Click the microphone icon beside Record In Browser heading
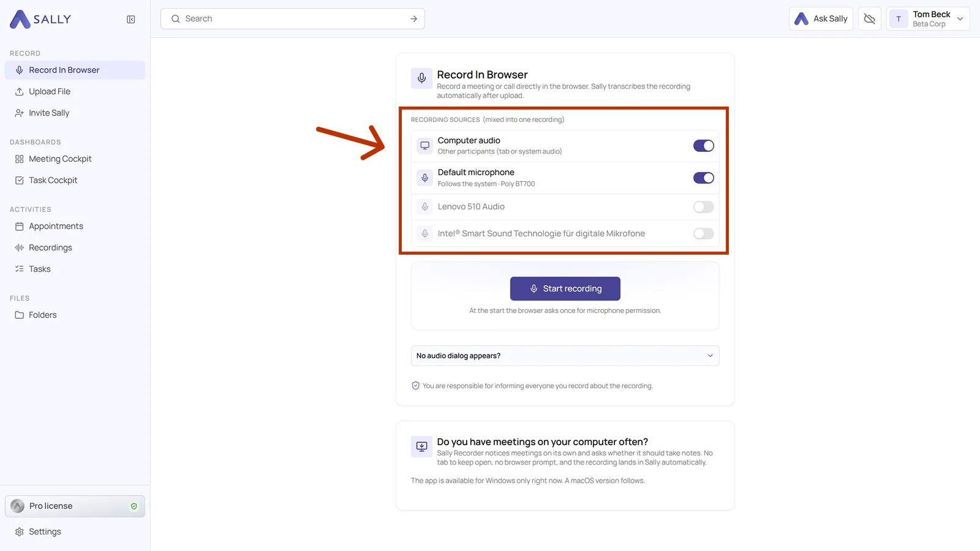This screenshot has width=980, height=551. pyautogui.click(x=421, y=78)
